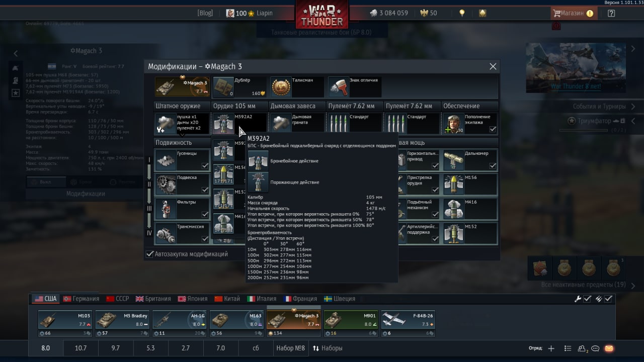Click the squad plus invite icon
The height and width of the screenshot is (362, 644).
pos(551,348)
